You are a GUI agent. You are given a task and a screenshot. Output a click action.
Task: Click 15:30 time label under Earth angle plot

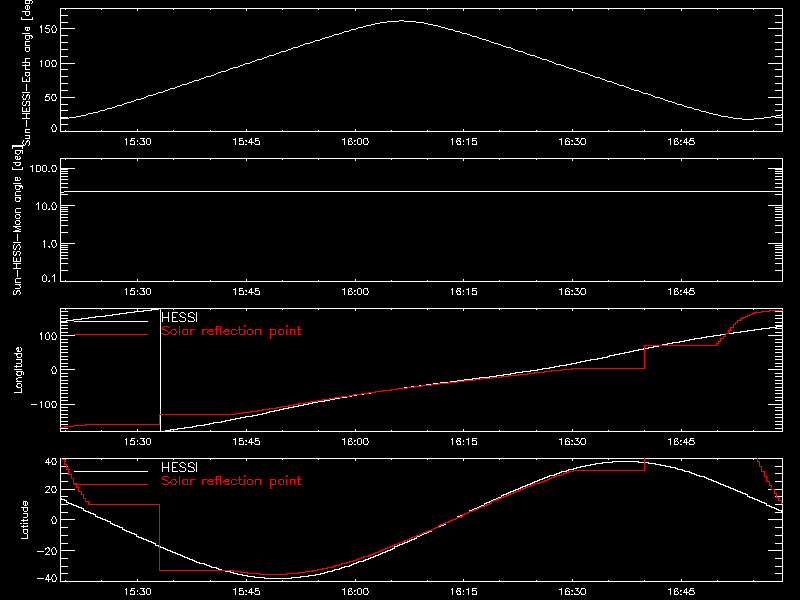138,142
